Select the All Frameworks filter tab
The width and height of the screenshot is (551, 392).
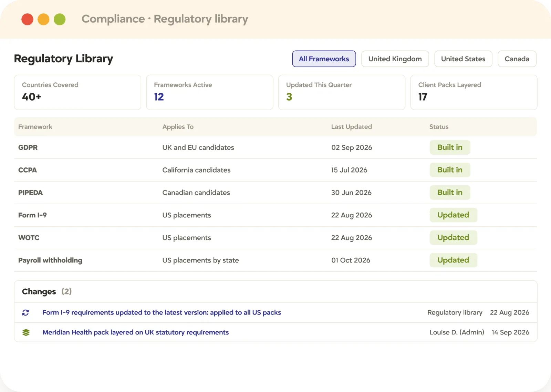click(324, 59)
